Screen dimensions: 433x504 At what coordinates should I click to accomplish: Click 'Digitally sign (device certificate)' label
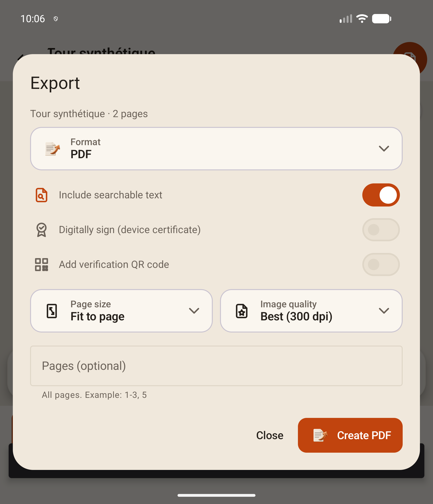(x=130, y=230)
